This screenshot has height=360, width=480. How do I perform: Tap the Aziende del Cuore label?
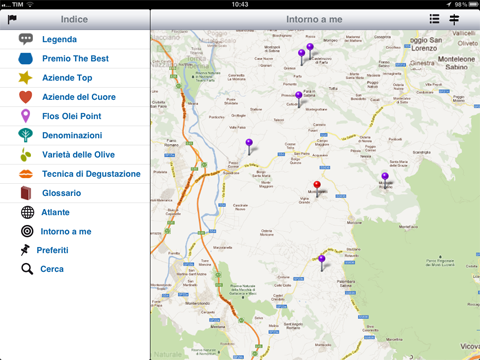[79, 97]
